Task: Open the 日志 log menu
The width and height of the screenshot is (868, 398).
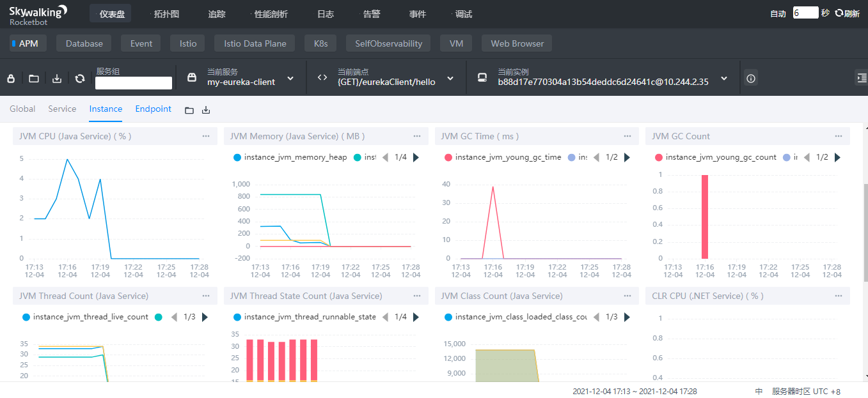Action: click(326, 14)
